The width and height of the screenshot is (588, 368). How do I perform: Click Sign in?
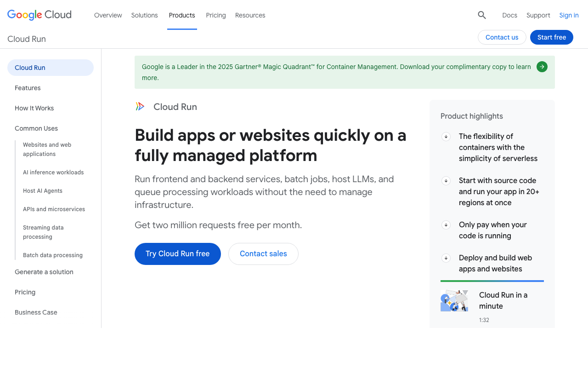[569, 15]
